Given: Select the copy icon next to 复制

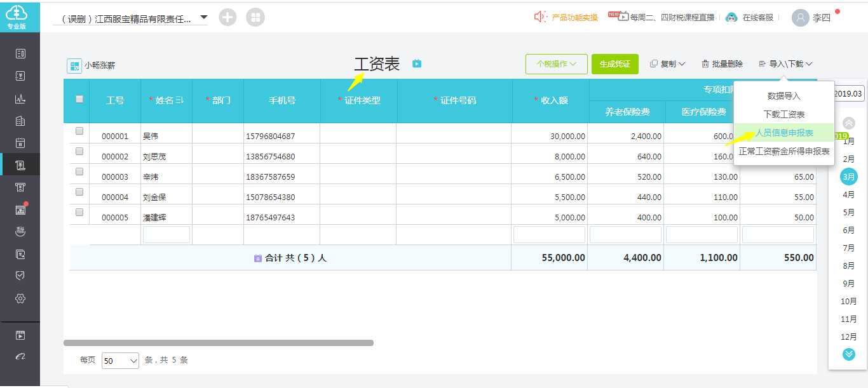Looking at the screenshot, I should 654,64.
